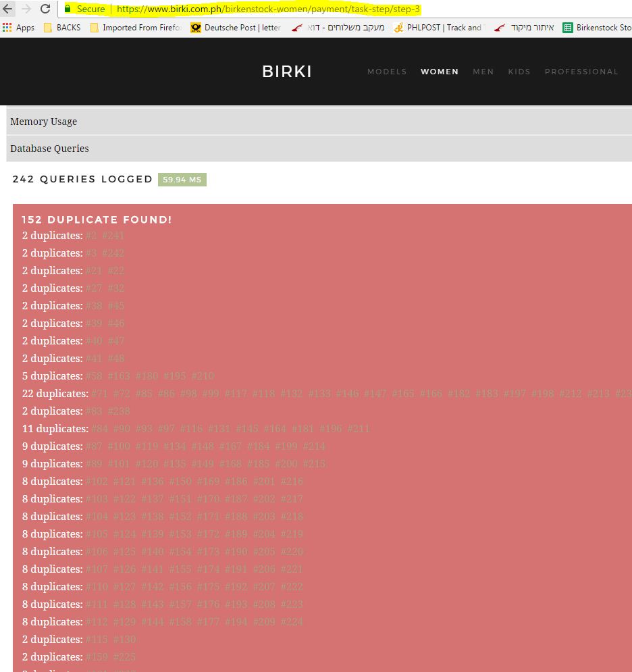The height and width of the screenshot is (672, 632).
Task: Open the MEN navigation menu
Action: [x=483, y=72]
